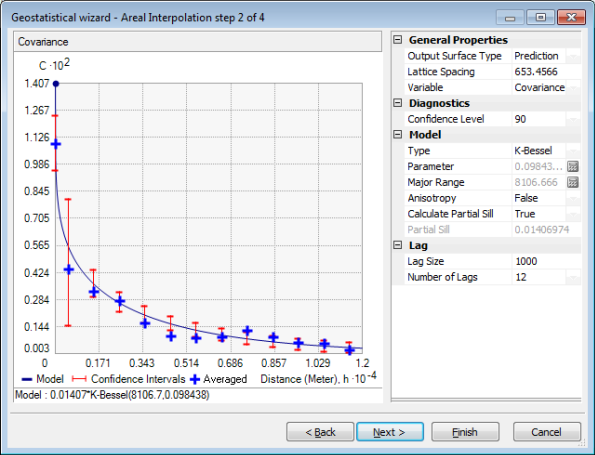Click the Calculate Partial Sill label
Viewport: 595px width, 455px height.
pos(450,214)
